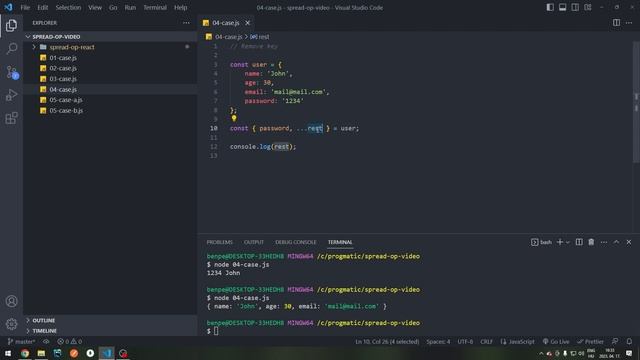Image resolution: width=640 pixels, height=360 pixels.
Task: Open the Windows Start menu
Action: (8, 353)
